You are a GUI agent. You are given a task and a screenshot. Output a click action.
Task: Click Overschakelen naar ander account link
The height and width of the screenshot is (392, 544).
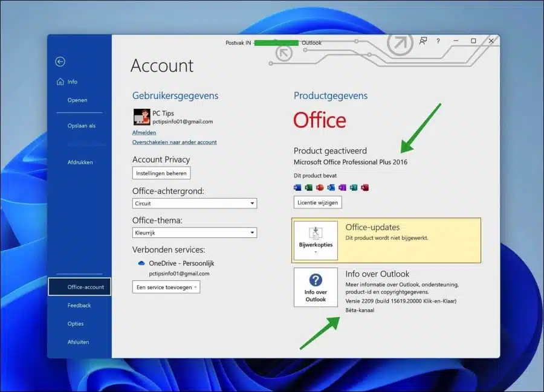coord(175,142)
